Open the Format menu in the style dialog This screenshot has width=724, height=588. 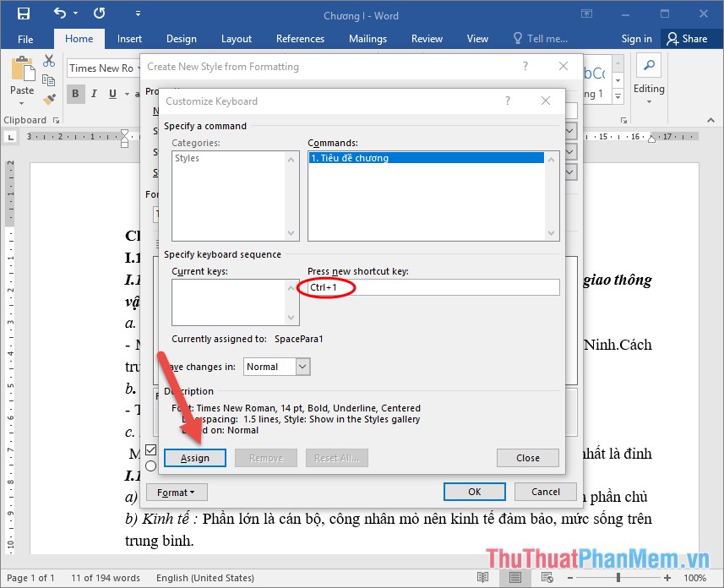(176, 492)
